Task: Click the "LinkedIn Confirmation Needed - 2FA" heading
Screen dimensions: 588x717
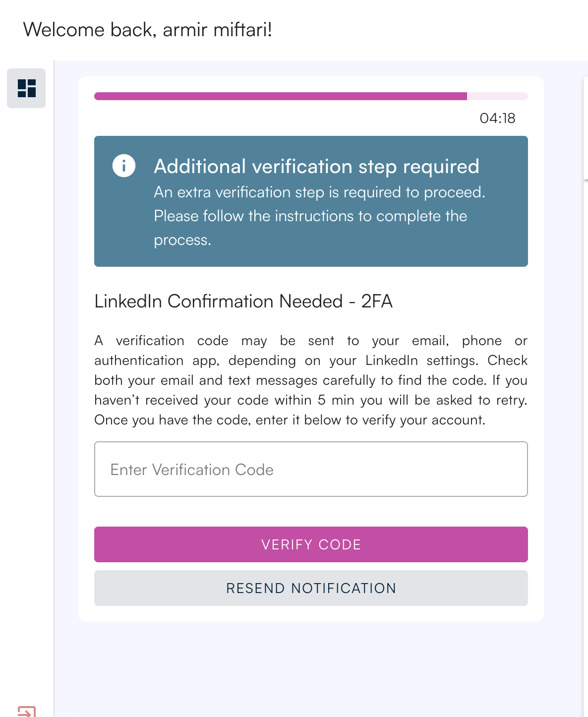Action: coord(243,301)
